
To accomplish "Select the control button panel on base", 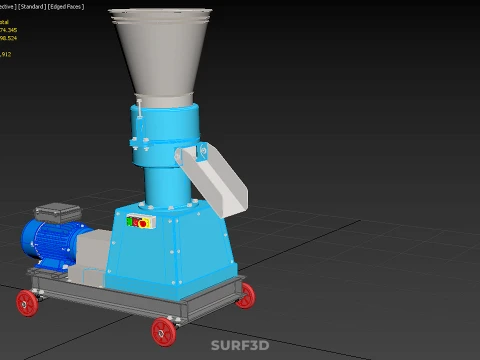I will point(141,222).
